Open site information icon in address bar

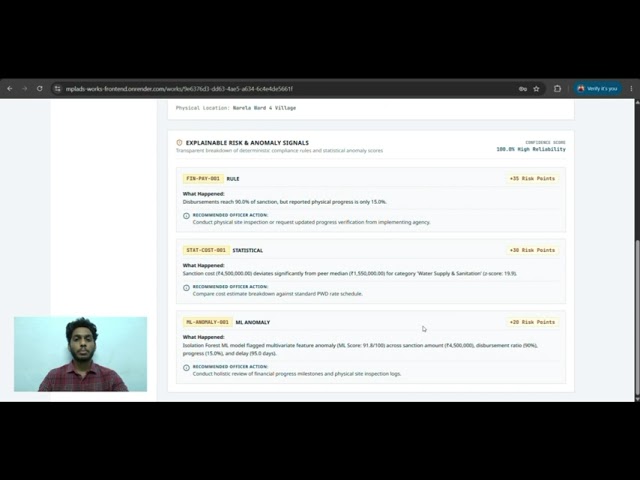[x=58, y=89]
